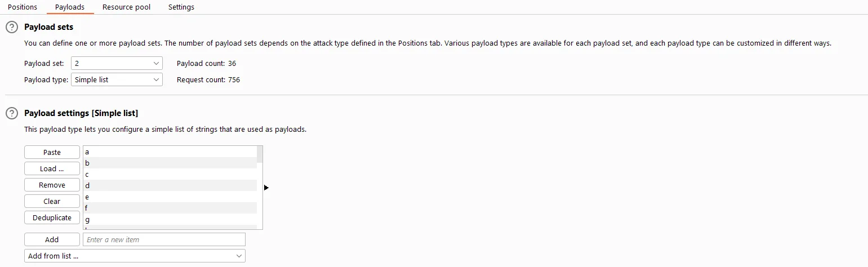Click the Load ... button
Screen dimensions: 868x267
(52, 168)
